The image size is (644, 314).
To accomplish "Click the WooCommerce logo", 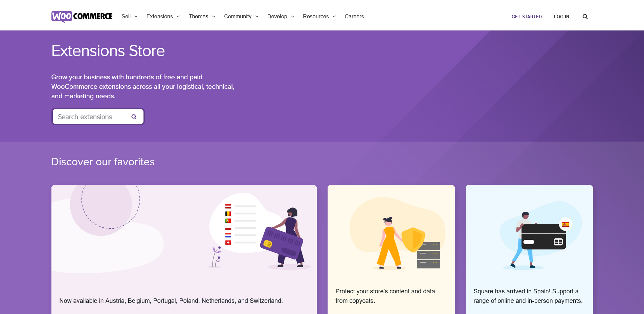I will pyautogui.click(x=82, y=16).
